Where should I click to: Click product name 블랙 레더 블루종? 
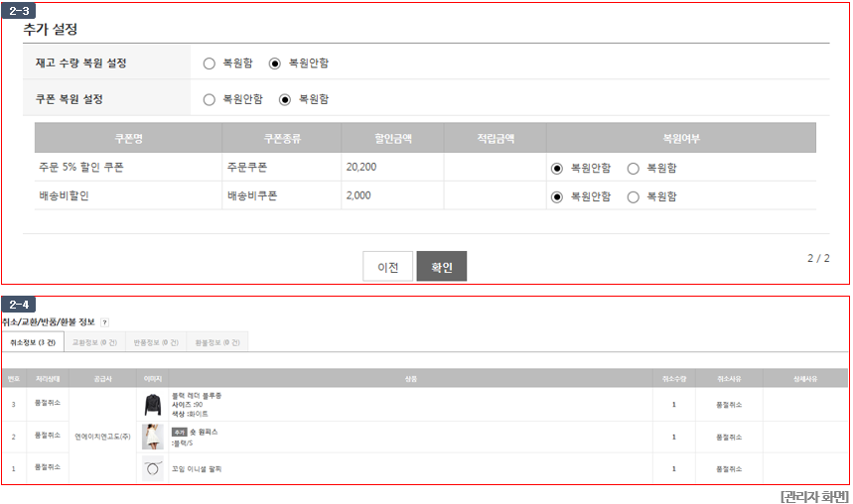[197, 396]
